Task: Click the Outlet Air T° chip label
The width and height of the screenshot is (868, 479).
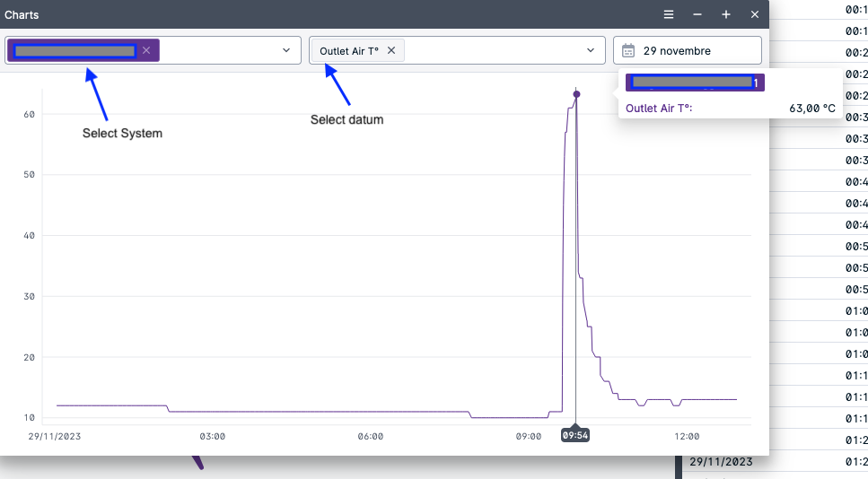Action: click(x=348, y=51)
